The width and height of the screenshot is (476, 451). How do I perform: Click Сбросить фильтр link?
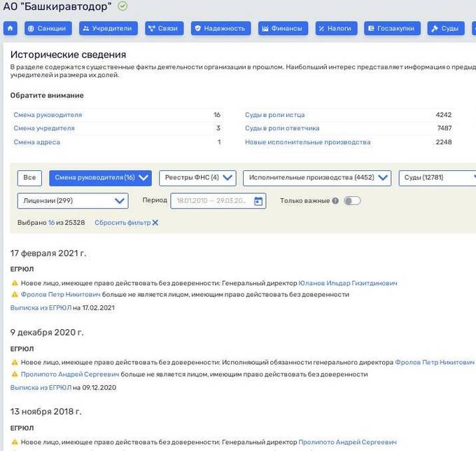coord(122,223)
